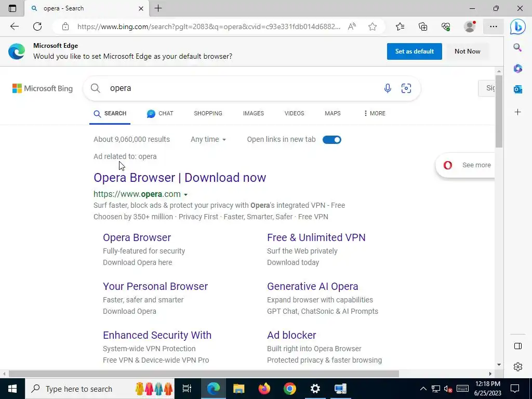Switch to the VIDEOS tab
The image size is (532, 399).
point(294,113)
